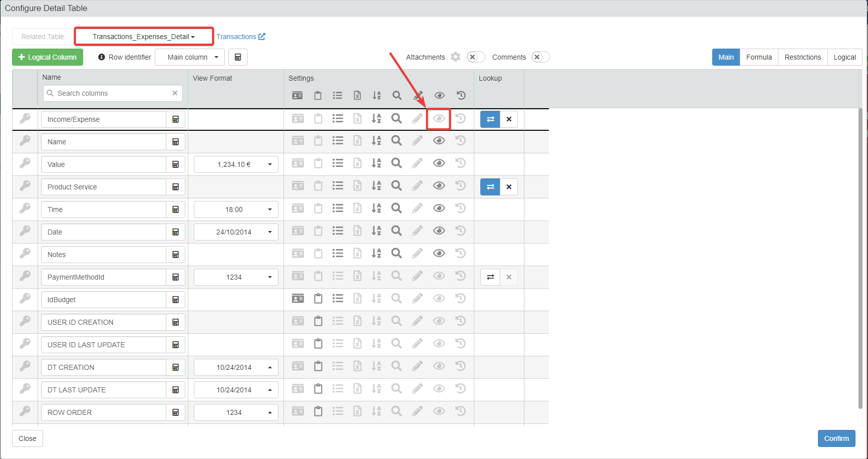Click the key icon on the Value row
The image size is (868, 459).
(25, 163)
